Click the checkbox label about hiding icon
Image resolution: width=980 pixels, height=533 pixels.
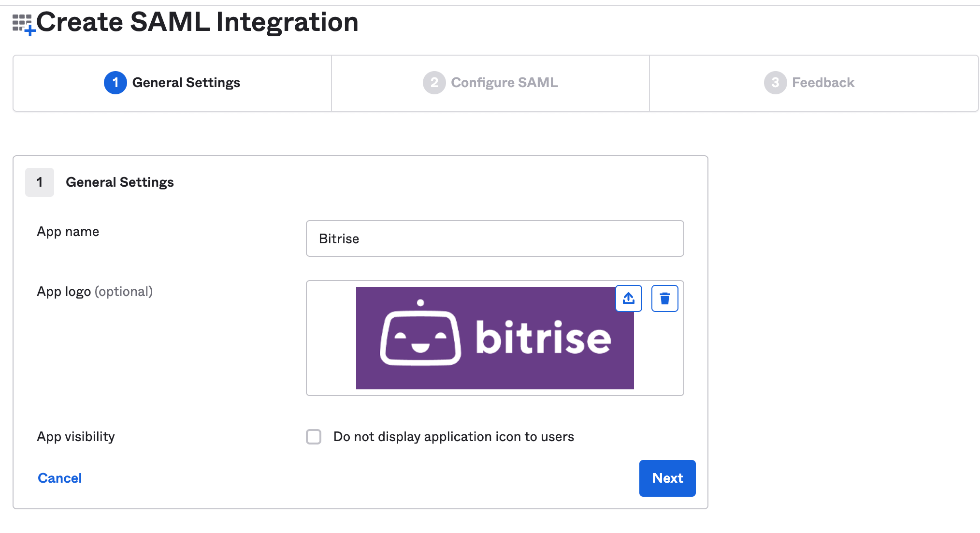click(x=453, y=437)
